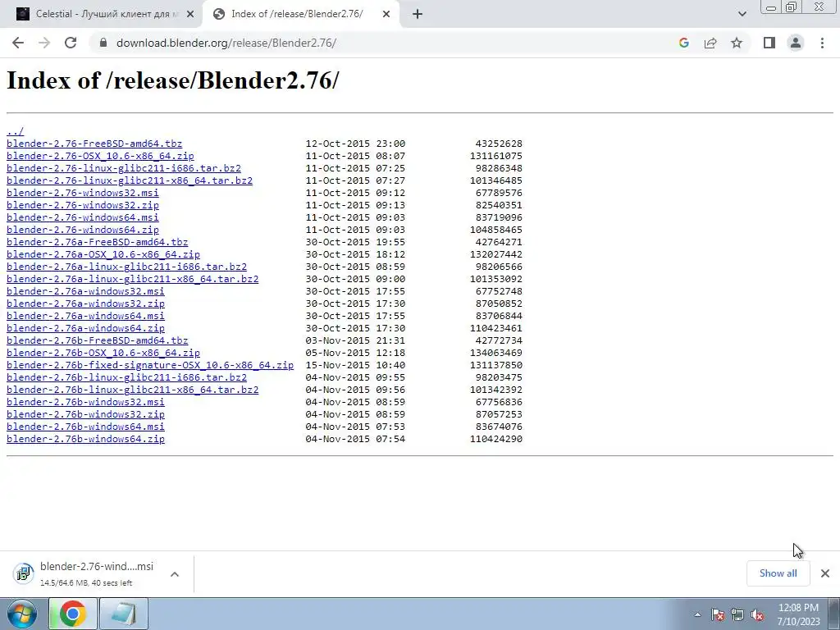Download blender-2.76-windows64.msi
The image size is (840, 630).
(x=83, y=217)
